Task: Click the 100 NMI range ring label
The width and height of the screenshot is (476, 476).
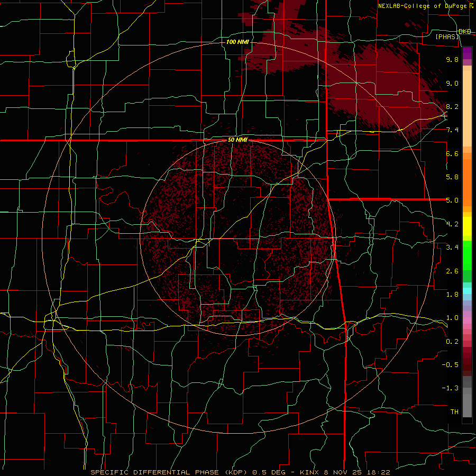Action: point(237,42)
